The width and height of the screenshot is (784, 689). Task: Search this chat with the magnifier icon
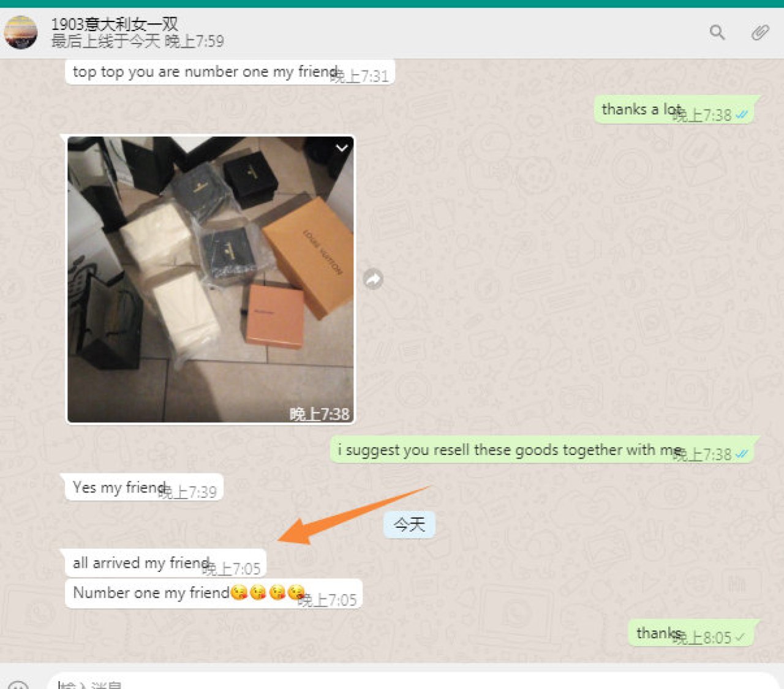coord(717,32)
